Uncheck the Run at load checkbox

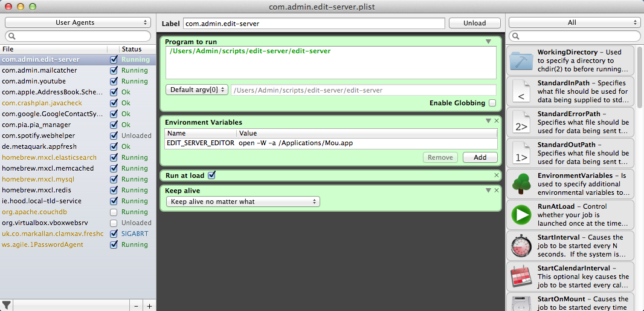click(211, 175)
